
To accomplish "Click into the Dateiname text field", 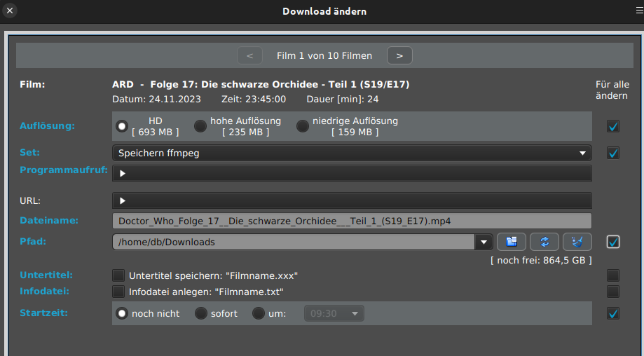I will [352, 221].
